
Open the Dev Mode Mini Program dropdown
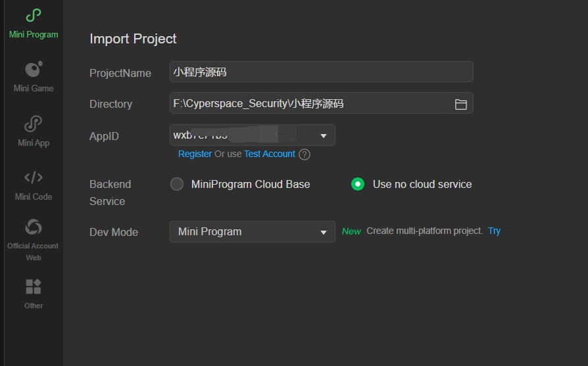point(253,231)
